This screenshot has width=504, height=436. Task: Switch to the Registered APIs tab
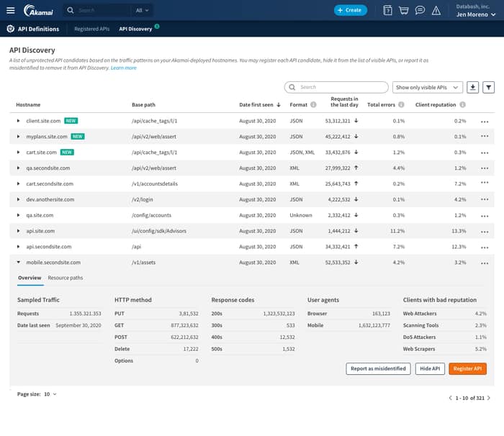(x=91, y=29)
